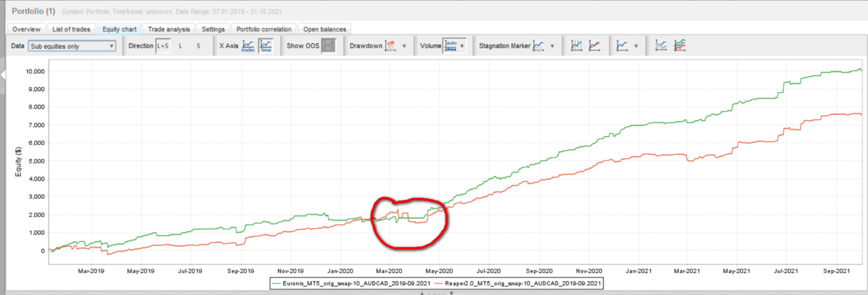Click the Volume auto icon
Viewport: 868px width, 295px height.
click(451, 46)
